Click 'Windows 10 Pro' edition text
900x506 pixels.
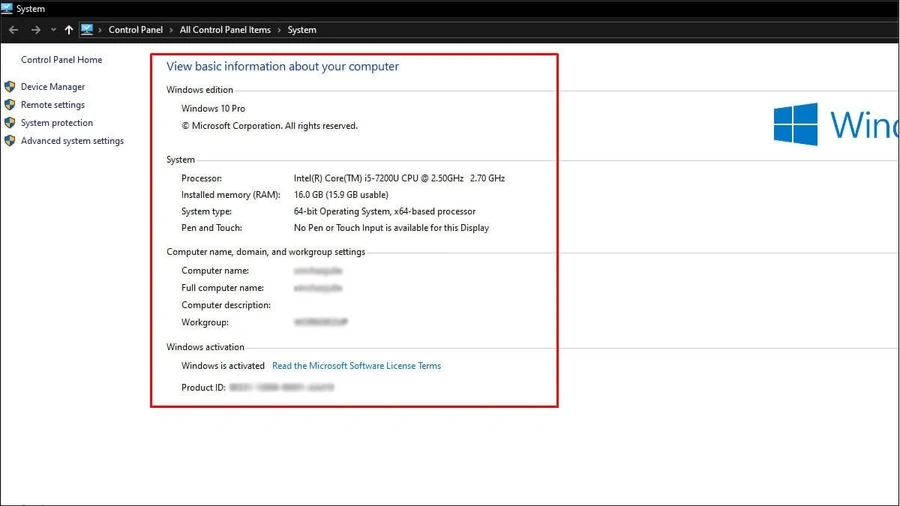(213, 108)
